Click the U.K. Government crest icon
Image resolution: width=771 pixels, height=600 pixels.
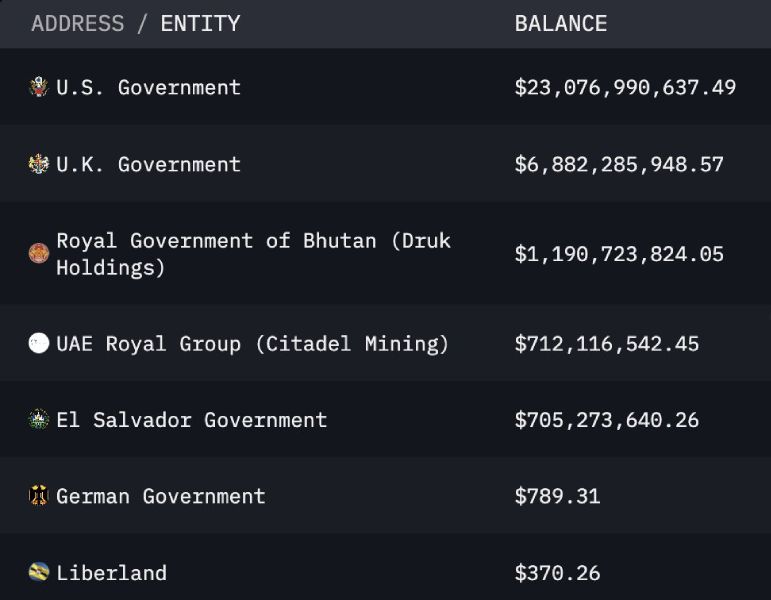39,164
